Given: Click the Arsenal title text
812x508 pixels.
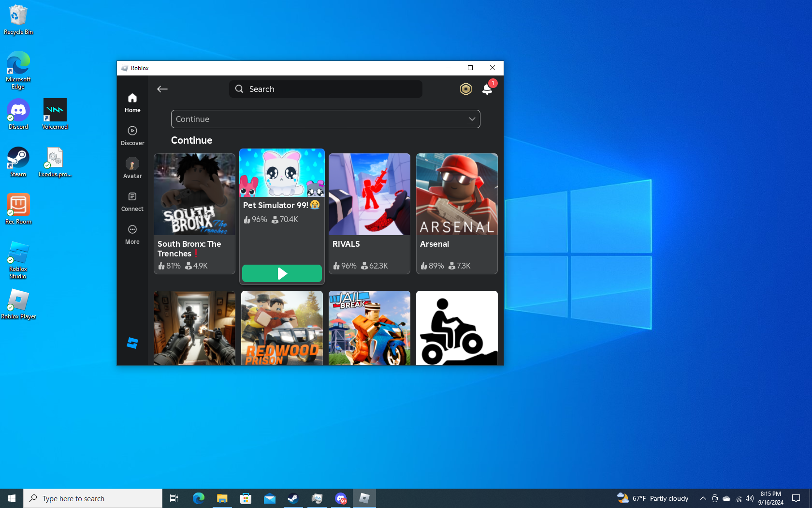Looking at the screenshot, I should (x=435, y=244).
